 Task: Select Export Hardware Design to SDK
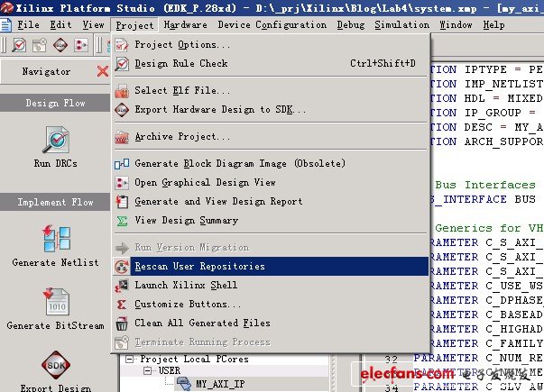click(220, 110)
